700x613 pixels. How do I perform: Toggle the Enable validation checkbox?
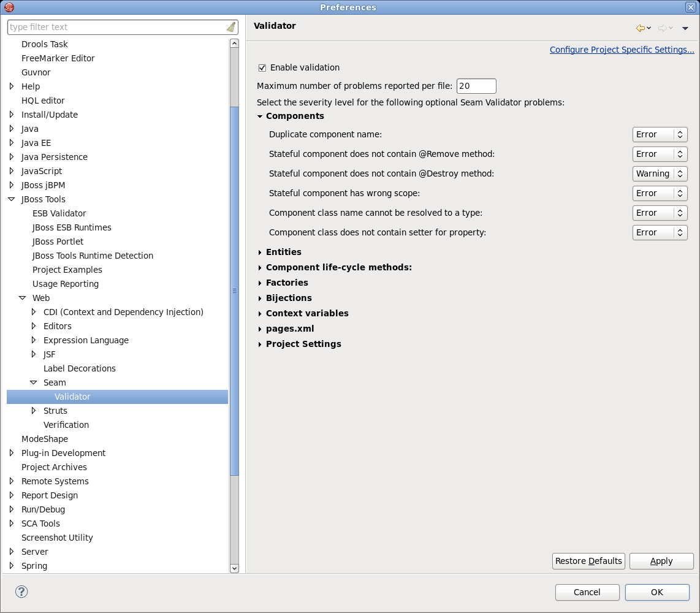[262, 67]
